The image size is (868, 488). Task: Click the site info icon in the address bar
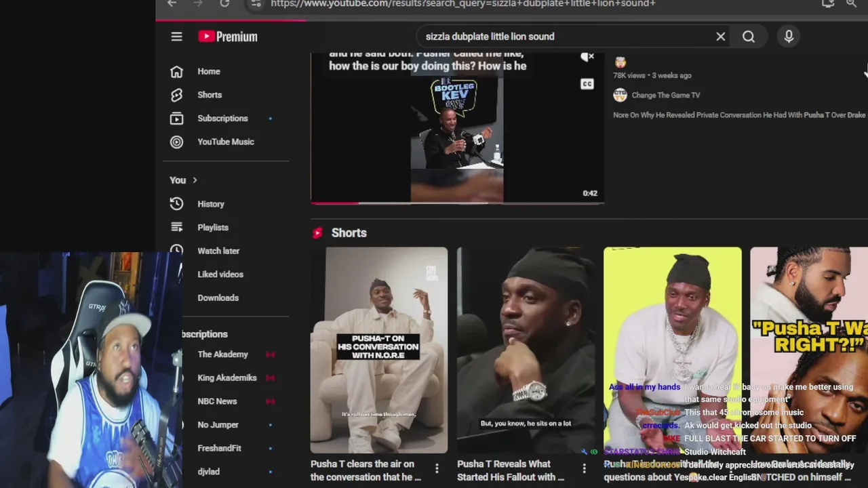pyautogui.click(x=255, y=3)
